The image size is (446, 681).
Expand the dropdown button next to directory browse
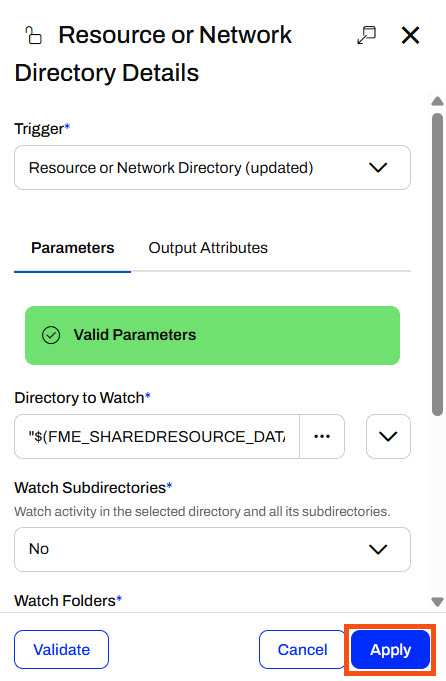click(388, 436)
